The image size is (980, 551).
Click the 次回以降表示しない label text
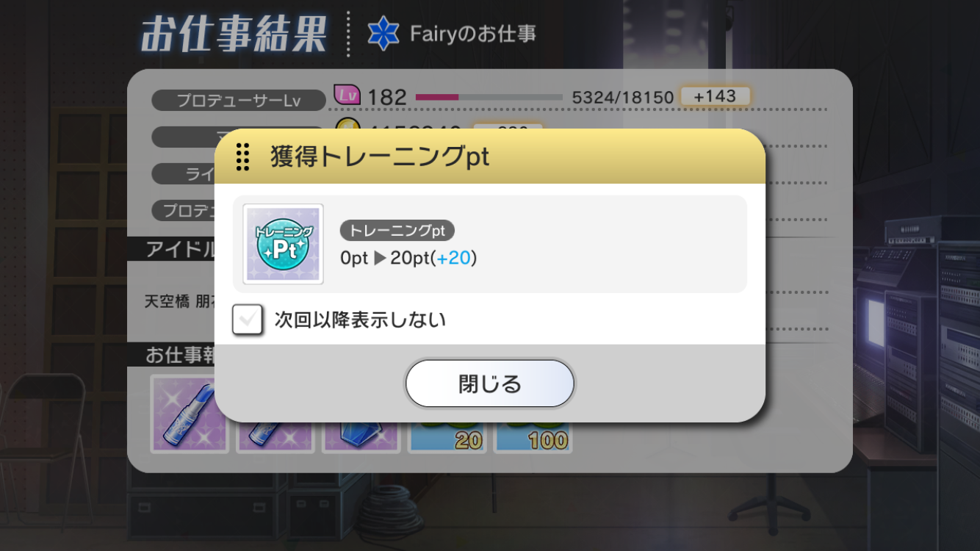[x=360, y=320]
